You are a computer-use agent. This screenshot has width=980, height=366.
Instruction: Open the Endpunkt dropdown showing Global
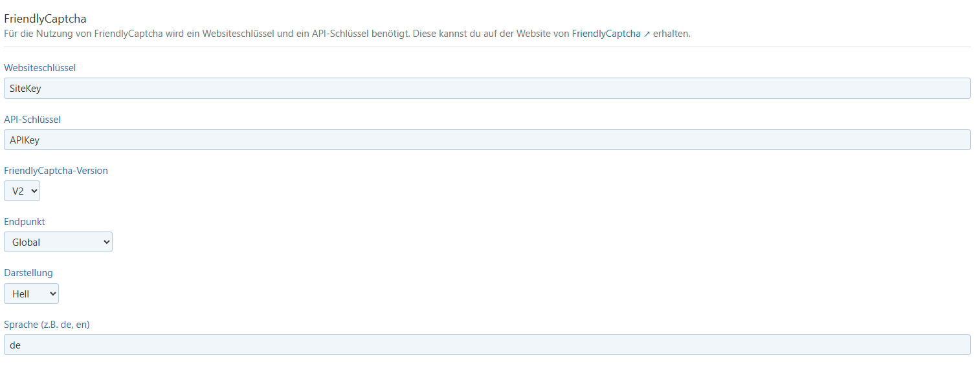[x=58, y=242]
